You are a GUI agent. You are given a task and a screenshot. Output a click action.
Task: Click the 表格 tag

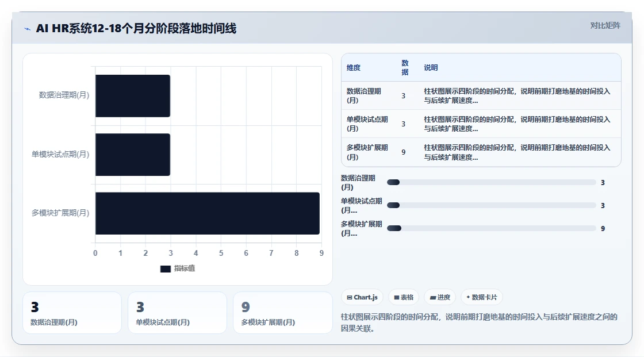click(x=403, y=297)
